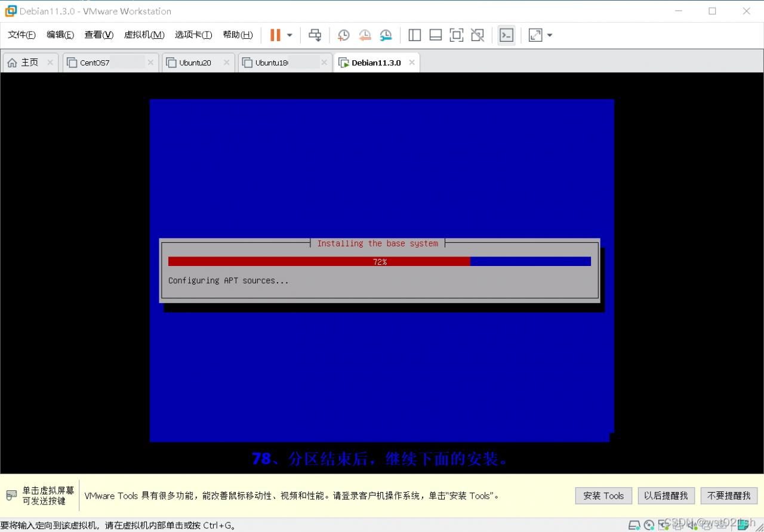
Task: Click the VMware Workstation title bar icon
Action: click(11, 11)
